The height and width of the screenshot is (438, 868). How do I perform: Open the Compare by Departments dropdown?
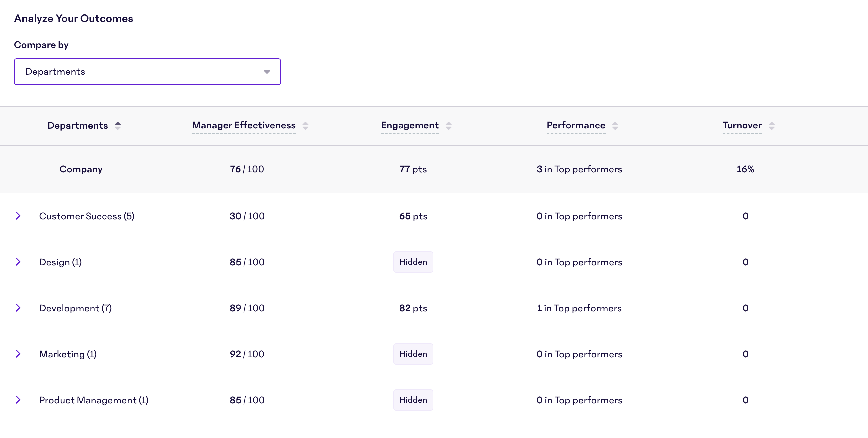click(x=147, y=71)
